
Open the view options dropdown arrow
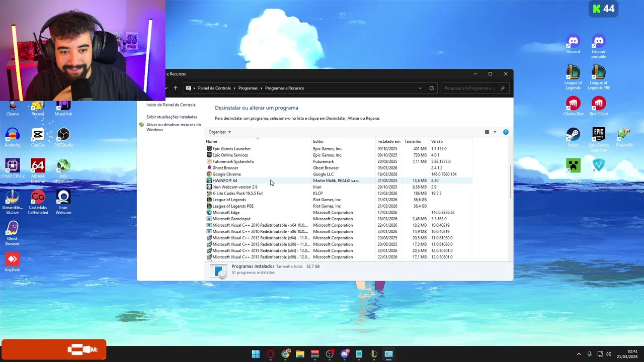click(495, 132)
